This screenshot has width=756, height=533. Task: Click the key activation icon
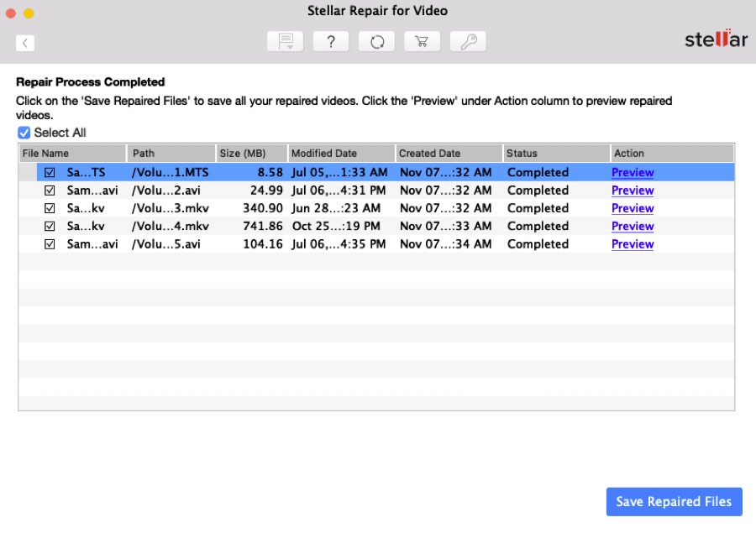pos(467,42)
